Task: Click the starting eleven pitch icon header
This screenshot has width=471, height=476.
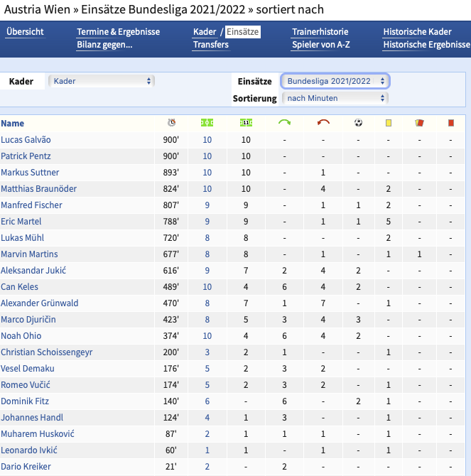Action: 246,123
